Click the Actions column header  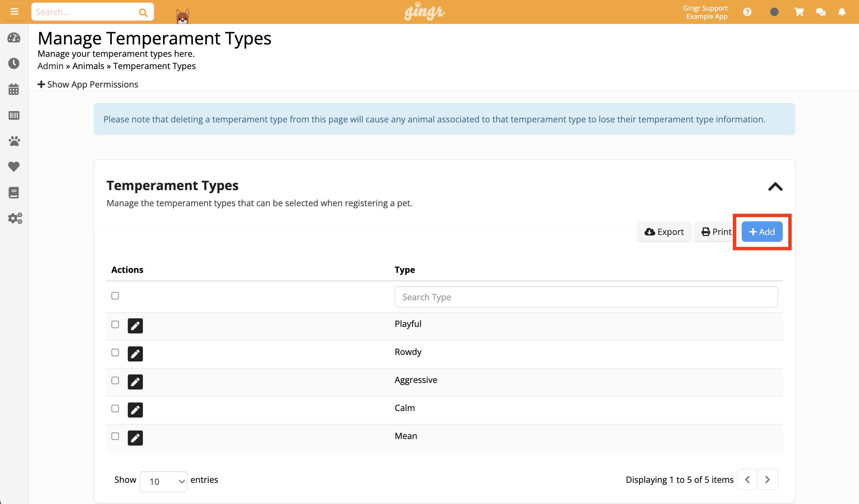click(x=127, y=270)
